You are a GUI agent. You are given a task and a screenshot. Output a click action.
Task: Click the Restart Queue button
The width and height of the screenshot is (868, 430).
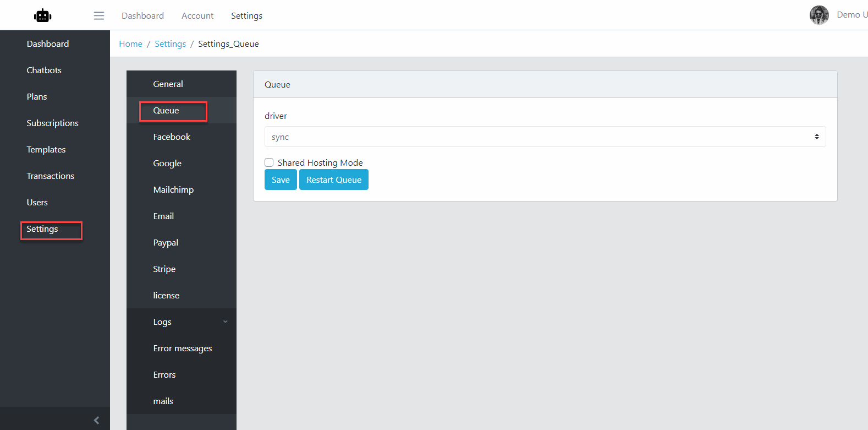pyautogui.click(x=334, y=179)
